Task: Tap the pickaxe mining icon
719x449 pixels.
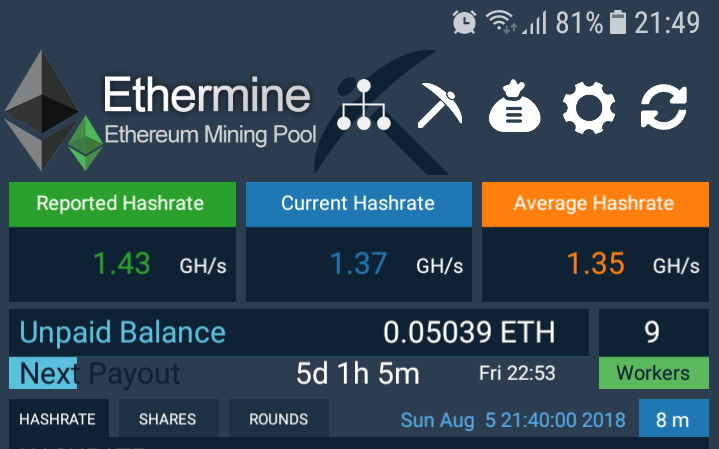Action: click(440, 105)
